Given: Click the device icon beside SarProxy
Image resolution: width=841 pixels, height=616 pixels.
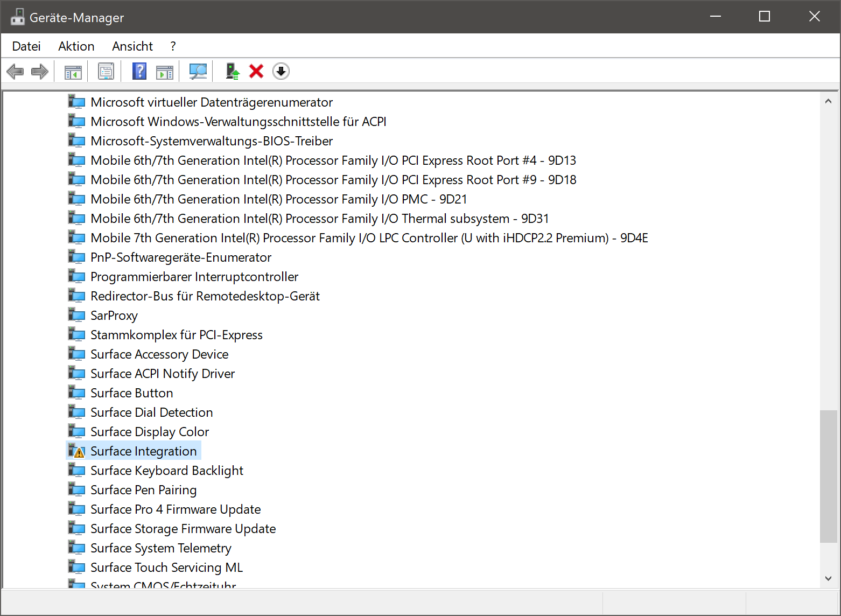Looking at the screenshot, I should coord(77,316).
